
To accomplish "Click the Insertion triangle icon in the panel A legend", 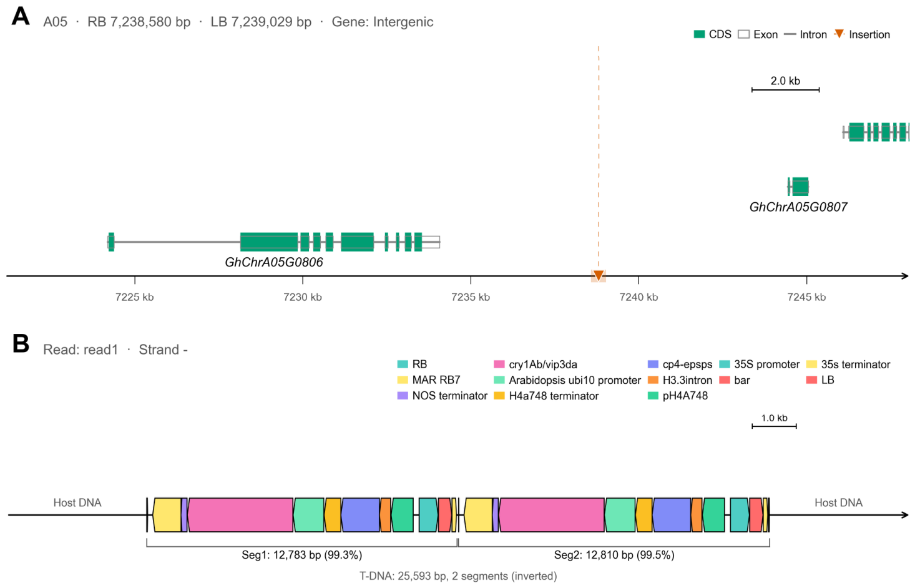I will (x=839, y=34).
